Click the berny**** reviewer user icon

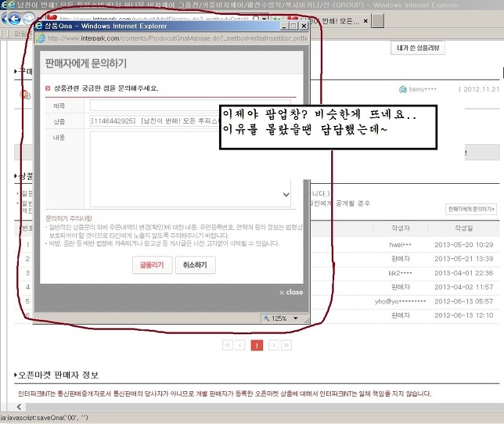point(402,89)
